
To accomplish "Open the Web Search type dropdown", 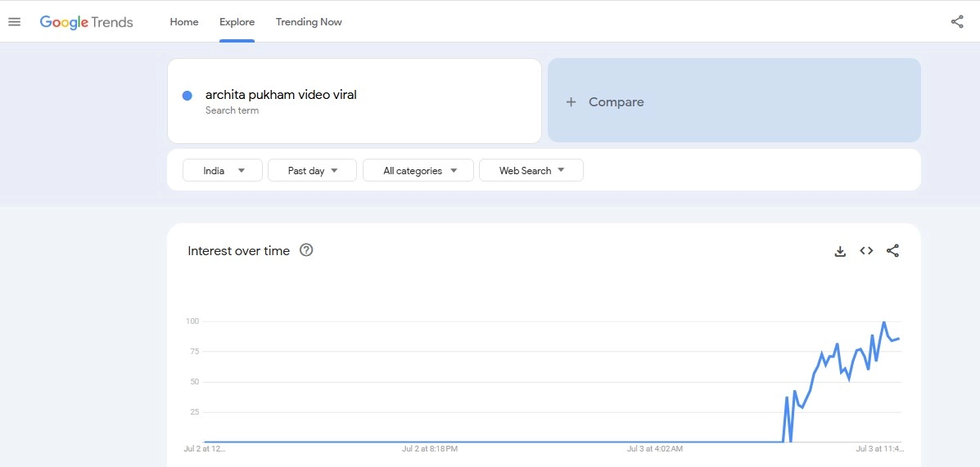I will click(x=531, y=170).
